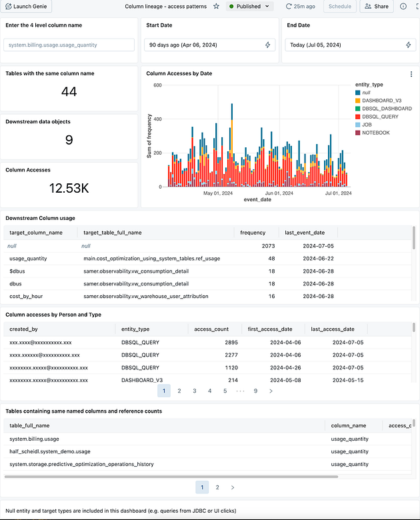Click next page arrow in same-named columns table
Image resolution: width=420 pixels, height=520 pixels.
pos(233,487)
